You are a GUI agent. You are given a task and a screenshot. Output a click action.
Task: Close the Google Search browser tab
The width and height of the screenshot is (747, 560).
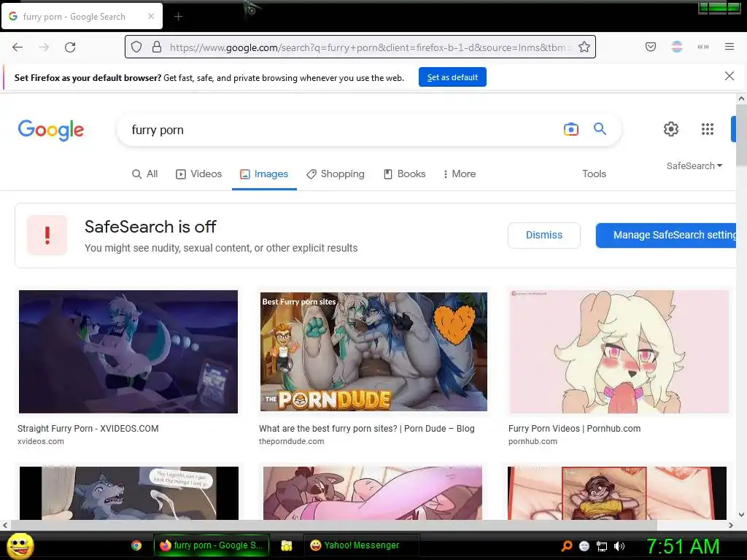point(150,16)
